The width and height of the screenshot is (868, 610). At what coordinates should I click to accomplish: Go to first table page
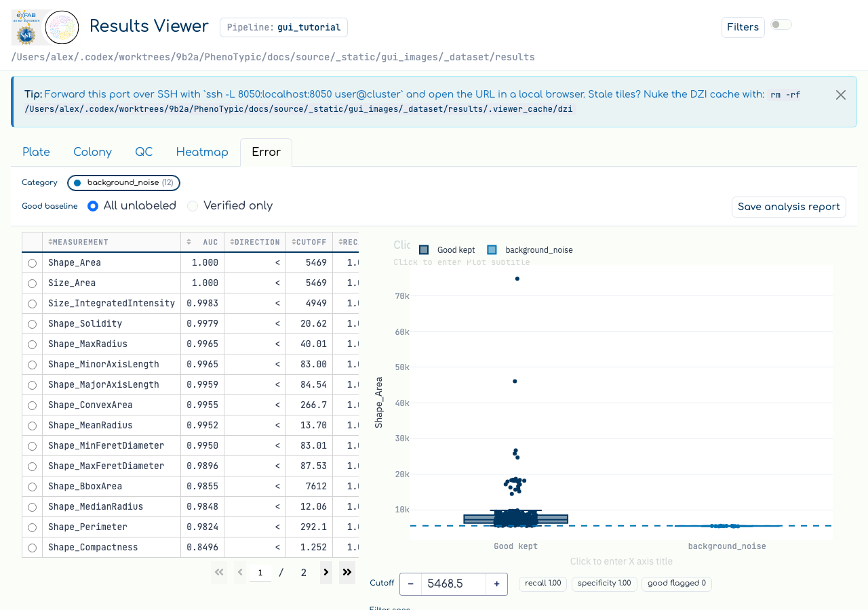pos(219,573)
